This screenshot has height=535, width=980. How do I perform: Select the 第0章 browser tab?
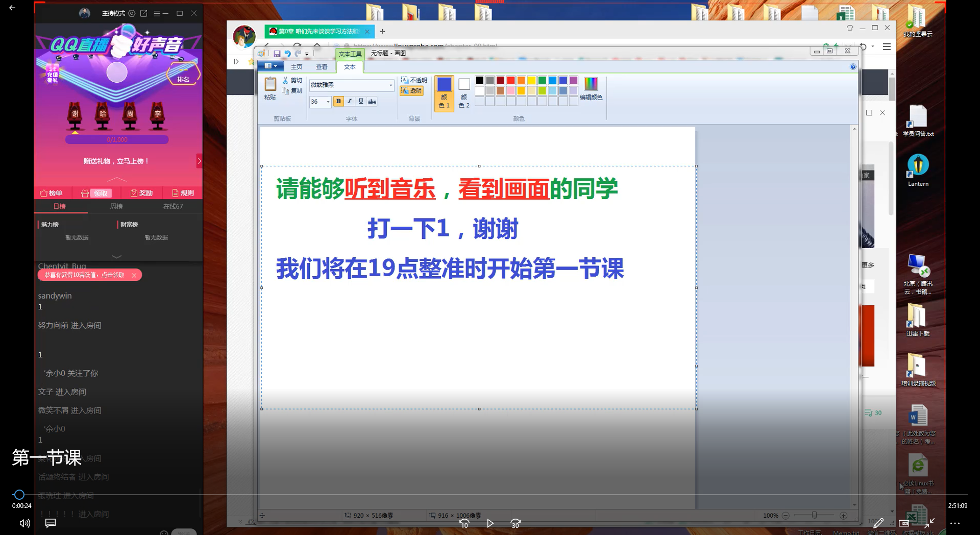[319, 31]
